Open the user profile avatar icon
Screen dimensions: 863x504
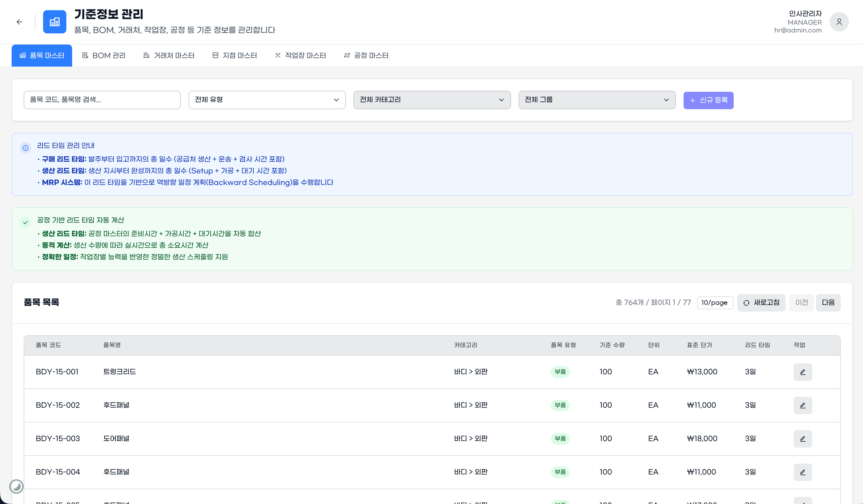[839, 22]
